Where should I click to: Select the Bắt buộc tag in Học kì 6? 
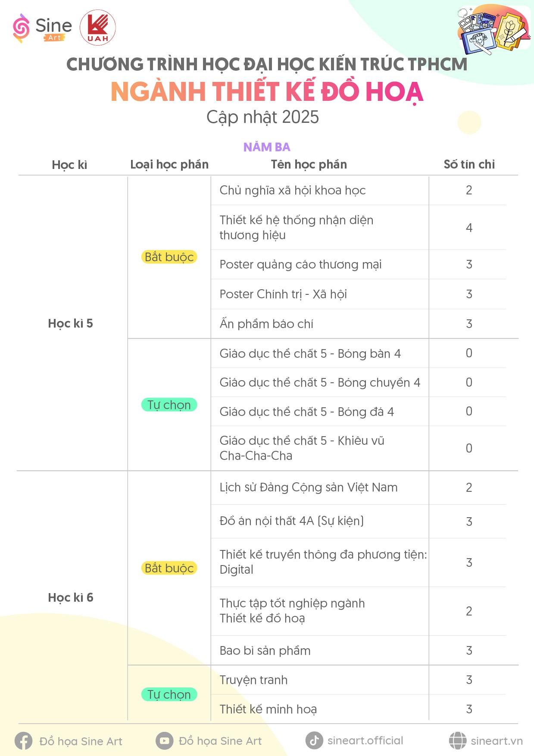(x=169, y=568)
